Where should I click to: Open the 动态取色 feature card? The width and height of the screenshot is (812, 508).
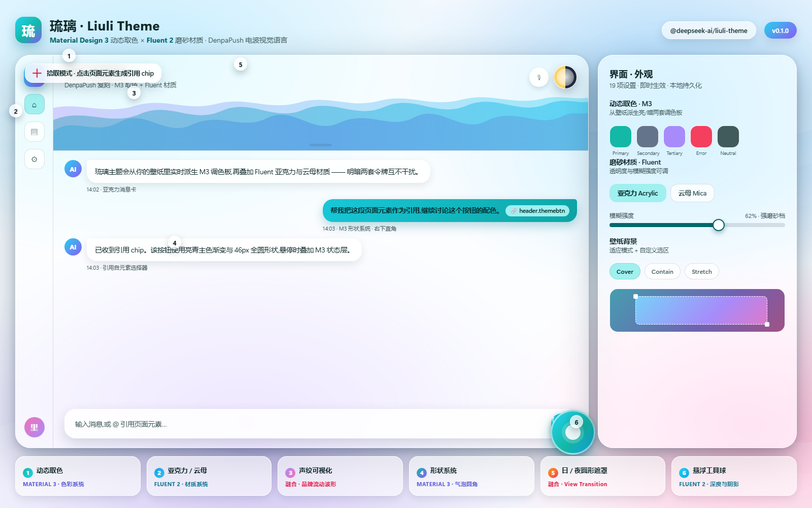[78, 476]
